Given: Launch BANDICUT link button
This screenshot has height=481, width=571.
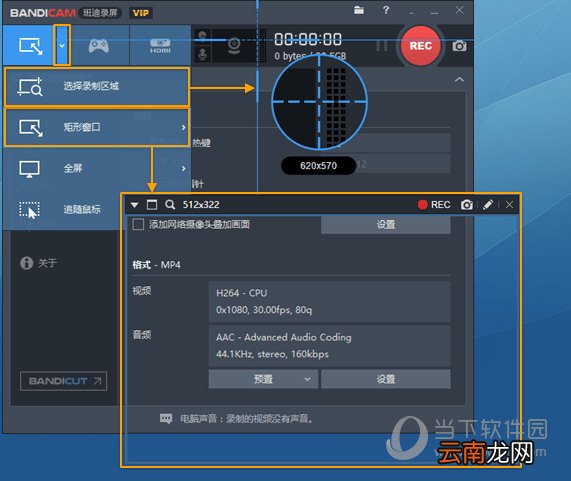Looking at the screenshot, I should pos(64,381).
